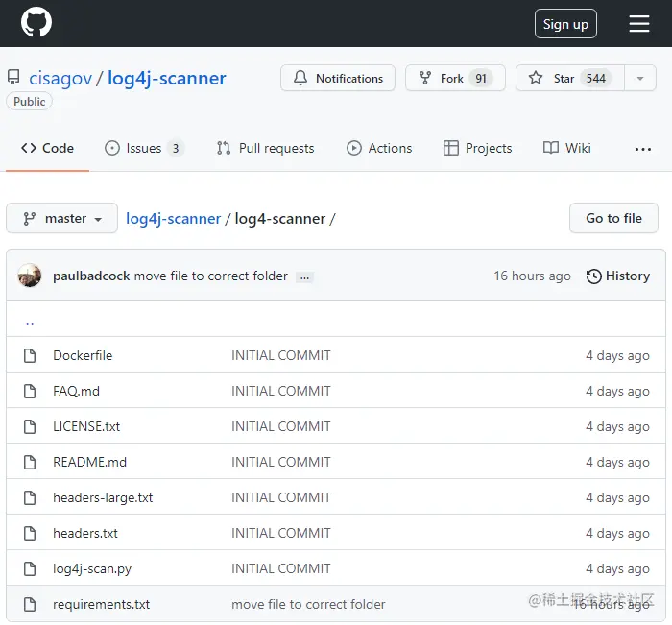Click the Public visibility label
672x625 pixels.
coord(29,102)
